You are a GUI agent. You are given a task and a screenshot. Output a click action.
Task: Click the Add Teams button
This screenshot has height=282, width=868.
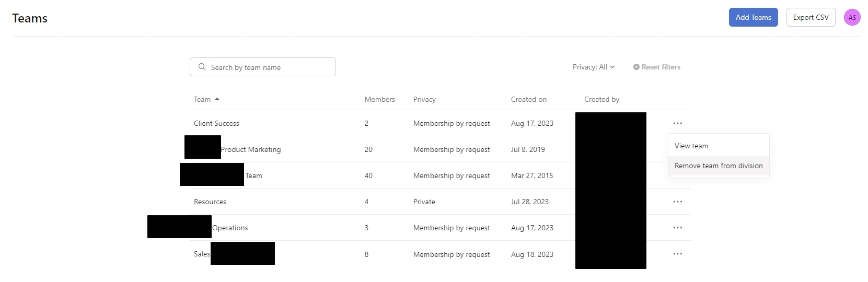tap(753, 17)
